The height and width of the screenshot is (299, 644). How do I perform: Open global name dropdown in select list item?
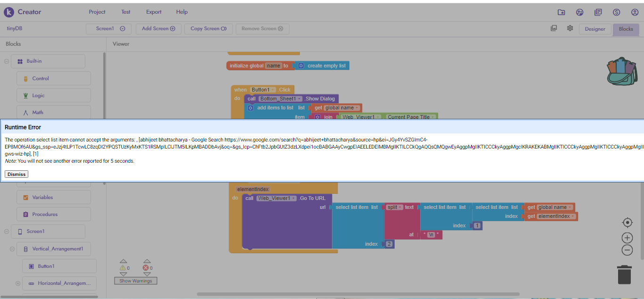(555, 207)
